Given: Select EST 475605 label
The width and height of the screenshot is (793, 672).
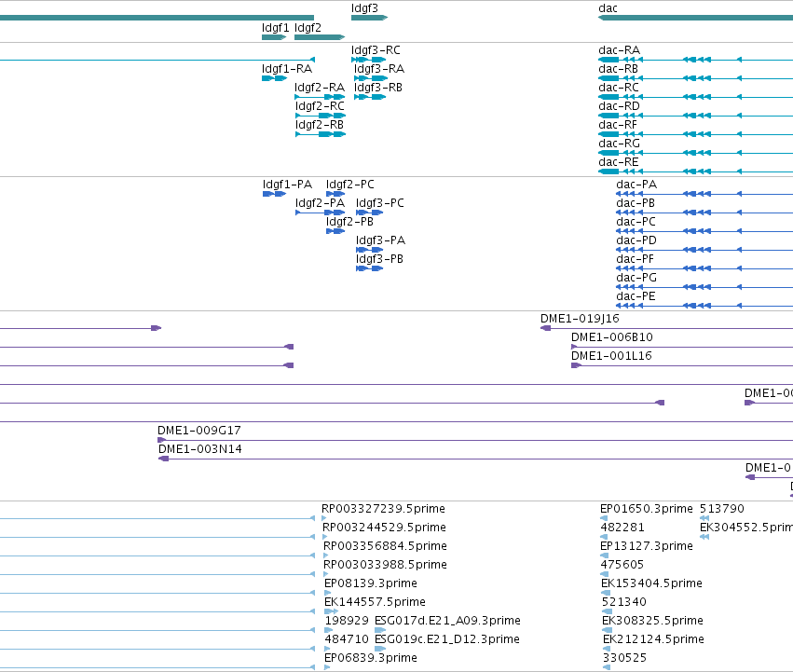Looking at the screenshot, I should [622, 565].
